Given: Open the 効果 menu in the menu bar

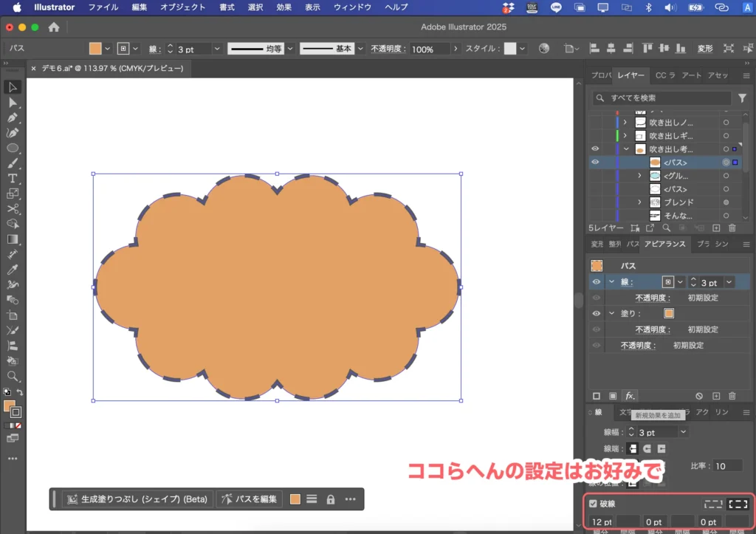Looking at the screenshot, I should 284,7.
